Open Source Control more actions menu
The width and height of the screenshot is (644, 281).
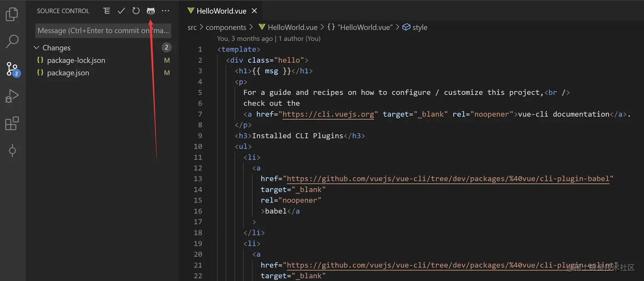166,11
